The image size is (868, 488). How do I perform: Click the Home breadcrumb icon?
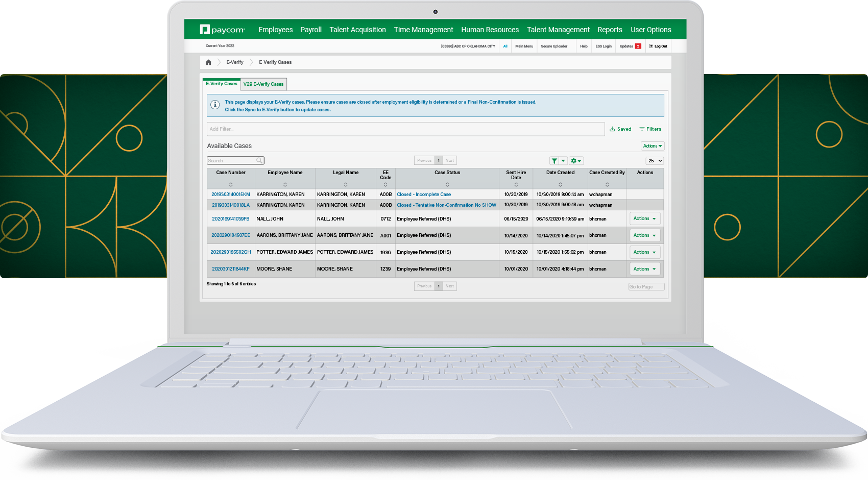(208, 62)
